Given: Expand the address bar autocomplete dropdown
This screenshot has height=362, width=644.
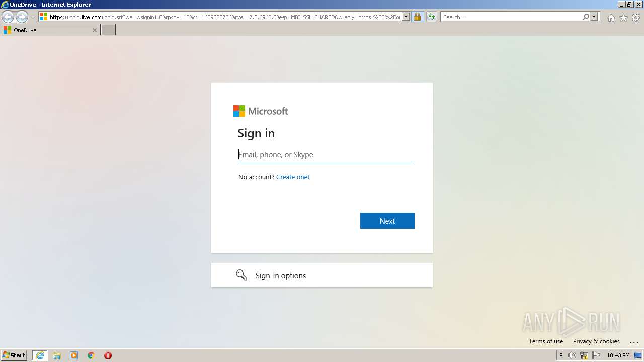Looking at the screenshot, I should pyautogui.click(x=406, y=17).
